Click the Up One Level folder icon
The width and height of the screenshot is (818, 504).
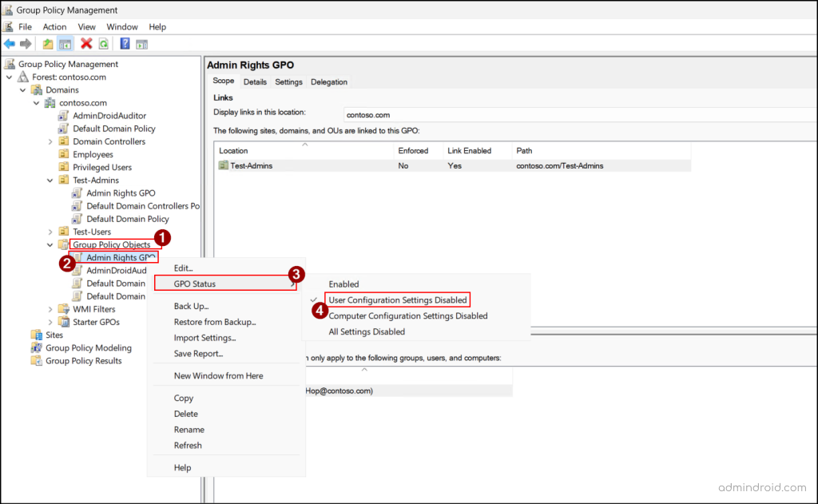tap(47, 44)
